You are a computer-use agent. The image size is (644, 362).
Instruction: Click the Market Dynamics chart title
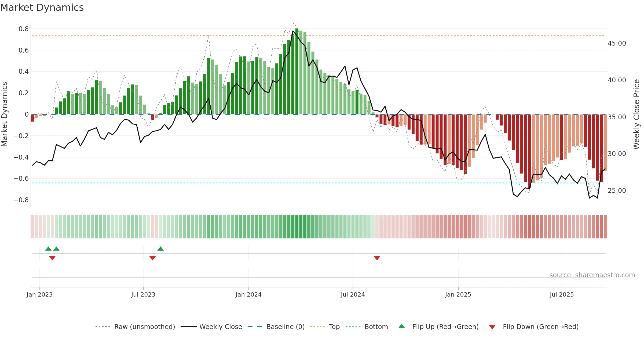(x=42, y=8)
